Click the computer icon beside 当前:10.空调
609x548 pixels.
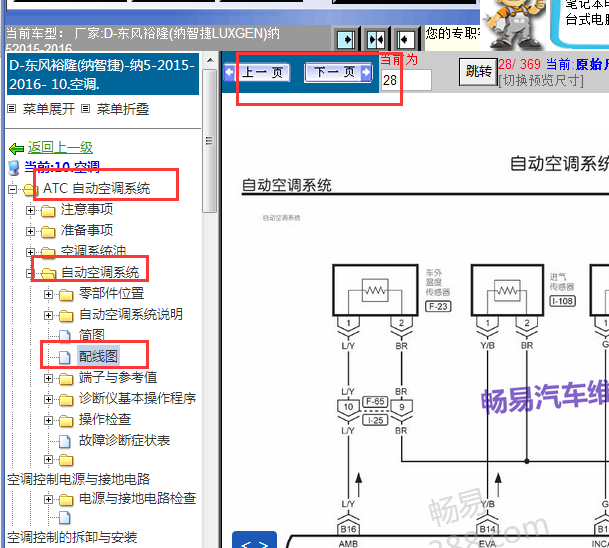(14, 168)
